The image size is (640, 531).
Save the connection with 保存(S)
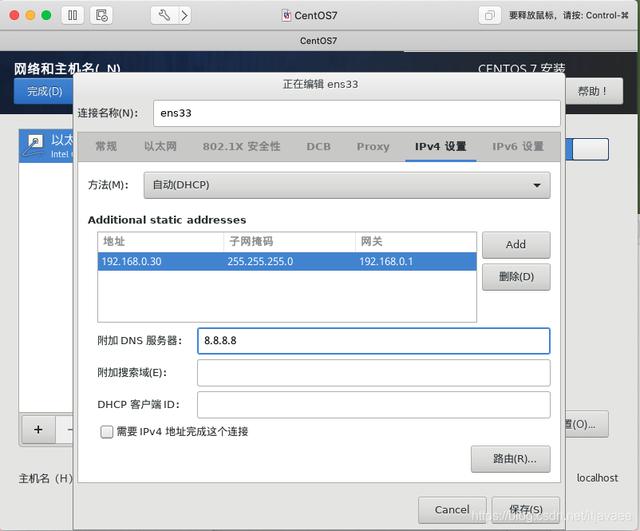click(x=526, y=510)
